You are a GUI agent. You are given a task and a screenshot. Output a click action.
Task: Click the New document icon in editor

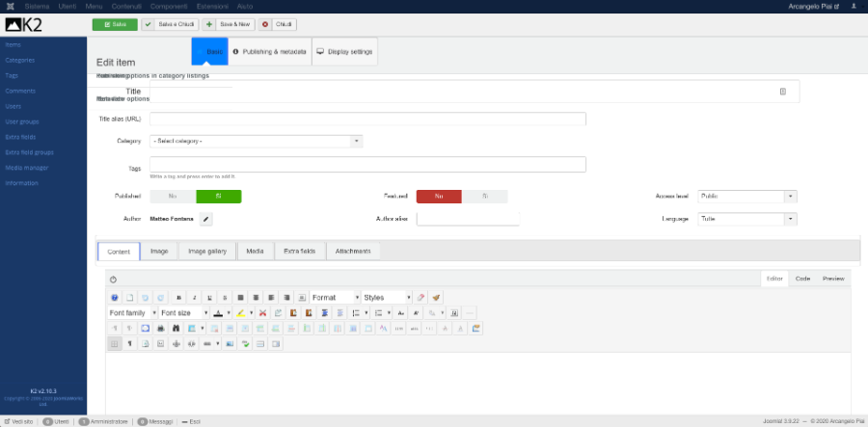[129, 297]
